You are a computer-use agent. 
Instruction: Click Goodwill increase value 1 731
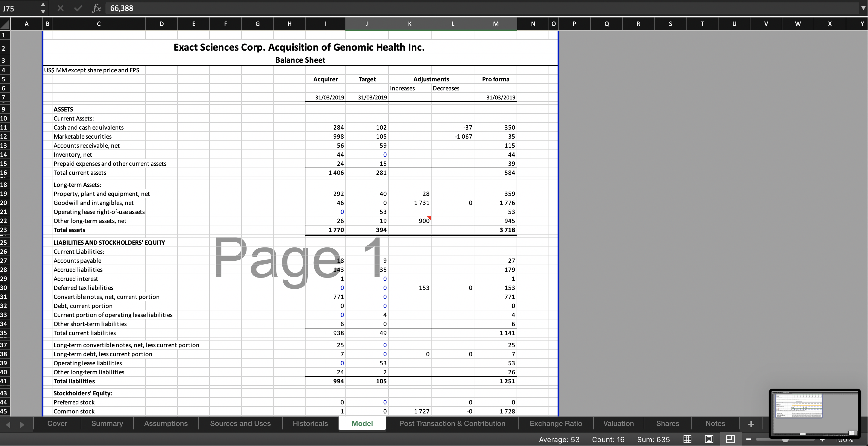[x=422, y=203]
